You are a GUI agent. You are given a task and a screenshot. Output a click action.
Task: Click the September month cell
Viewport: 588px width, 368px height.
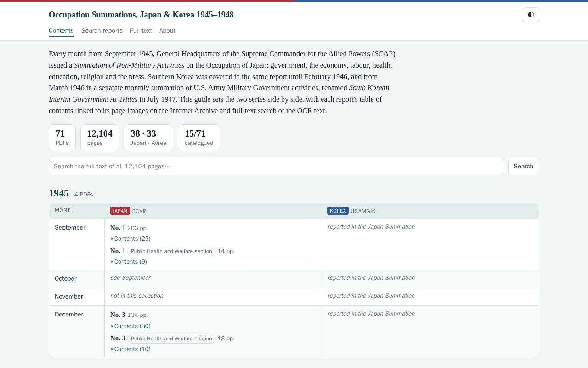click(x=77, y=244)
